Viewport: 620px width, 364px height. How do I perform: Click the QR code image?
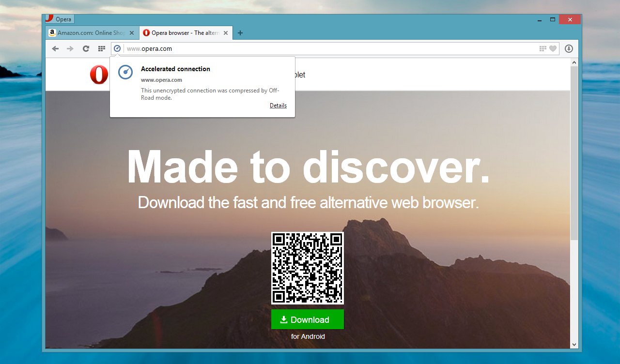point(308,268)
